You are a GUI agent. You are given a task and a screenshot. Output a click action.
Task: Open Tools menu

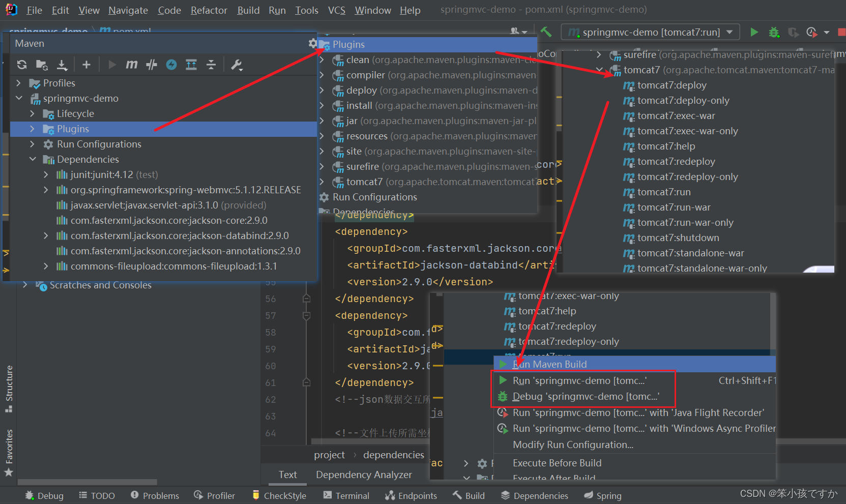pos(307,10)
